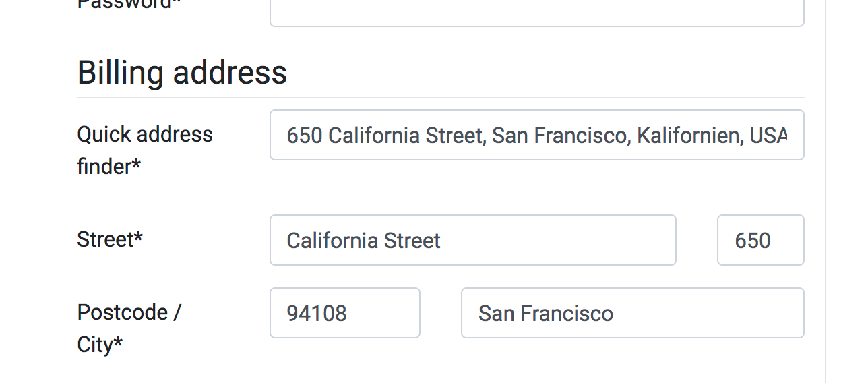Select the house number field showing 650
The image size is (868, 383).
pos(759,240)
